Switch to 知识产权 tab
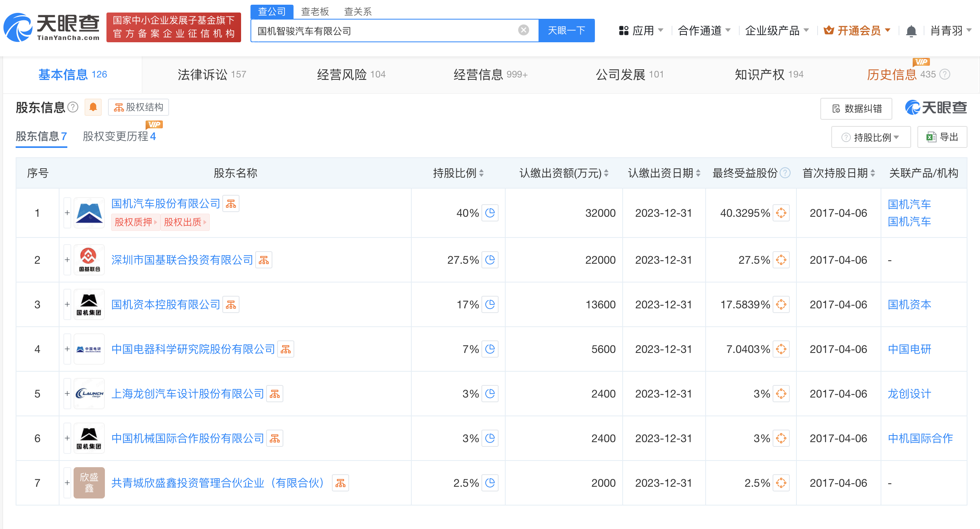The width and height of the screenshot is (980, 529). coord(769,74)
